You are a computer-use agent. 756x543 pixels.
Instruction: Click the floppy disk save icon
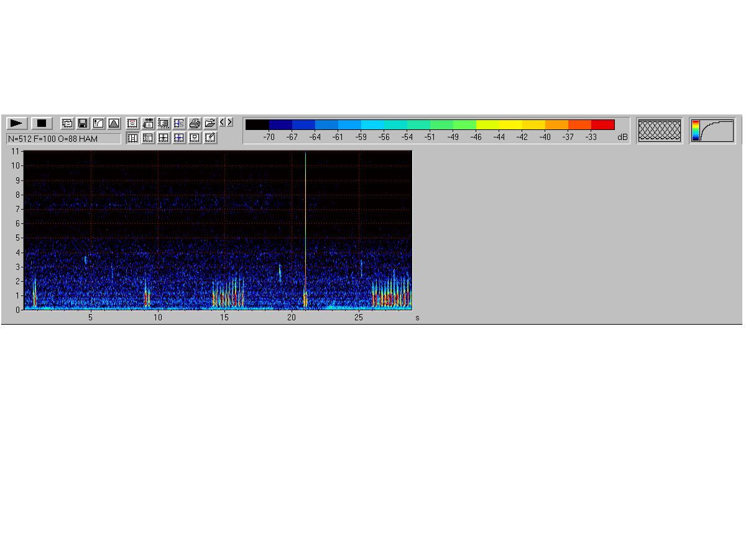coord(83,123)
